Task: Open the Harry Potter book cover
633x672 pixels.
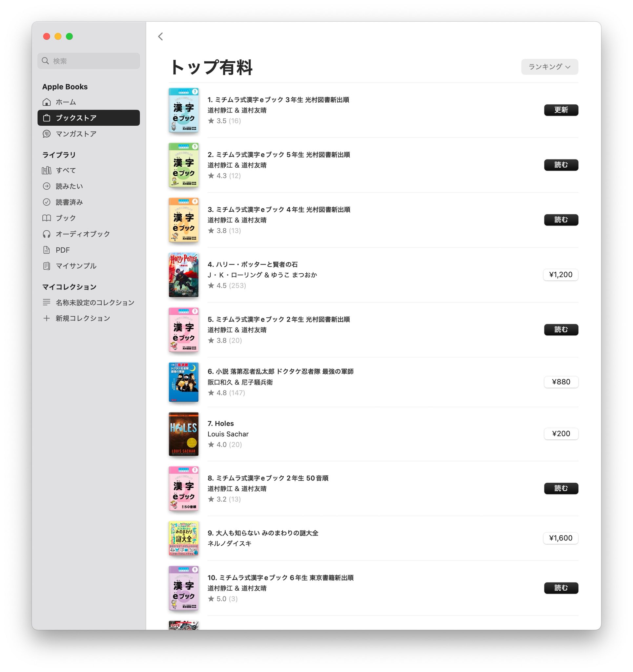Action: (x=184, y=275)
